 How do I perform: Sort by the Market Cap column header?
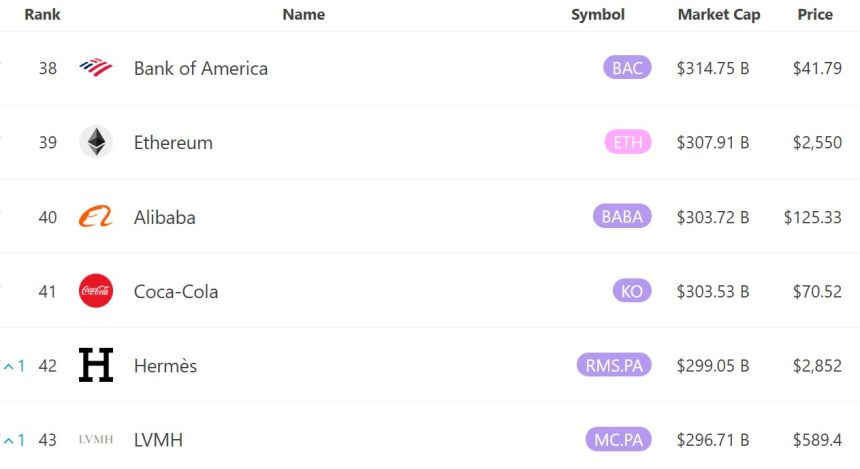718,15
